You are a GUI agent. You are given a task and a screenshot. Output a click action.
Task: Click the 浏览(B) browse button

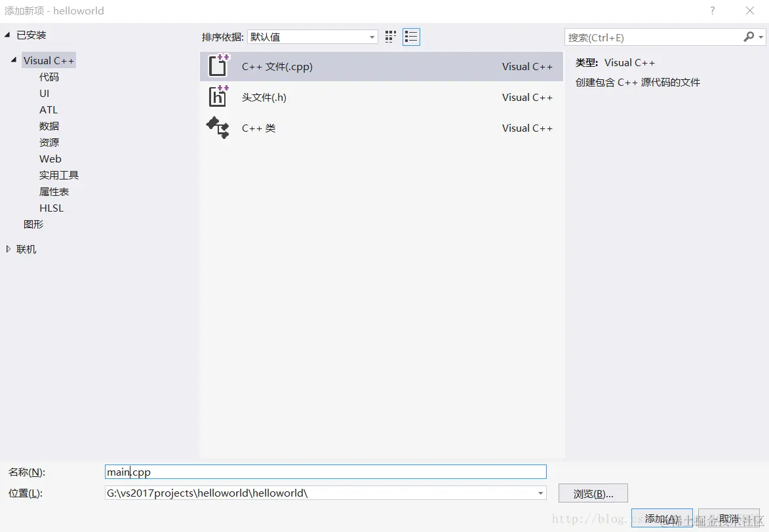593,493
